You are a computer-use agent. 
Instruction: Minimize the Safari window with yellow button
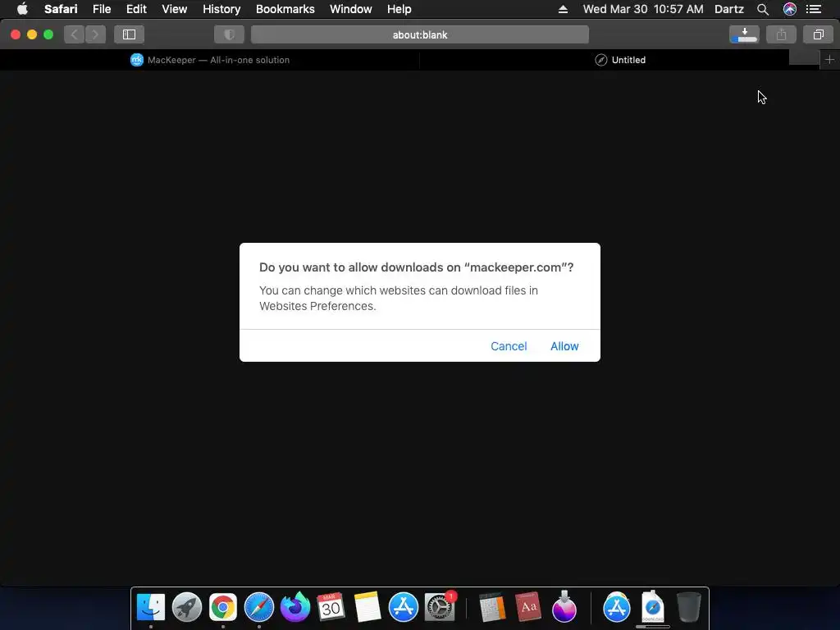pos(32,34)
